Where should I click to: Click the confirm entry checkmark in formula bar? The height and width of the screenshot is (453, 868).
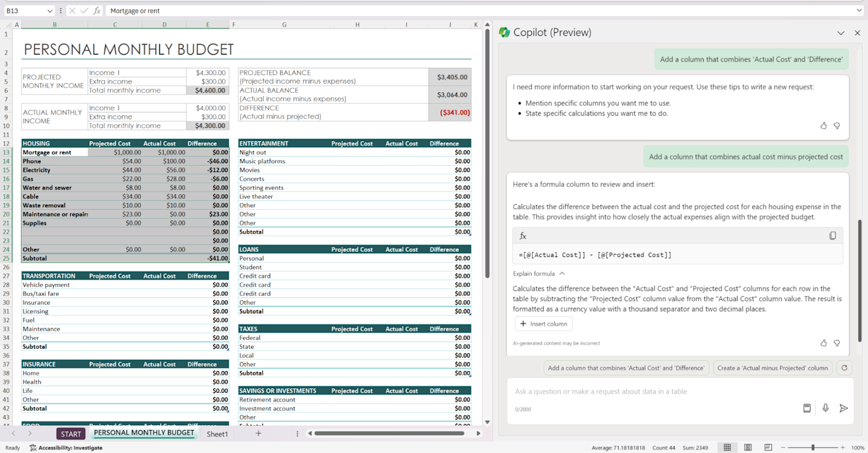pyautogui.click(x=84, y=11)
